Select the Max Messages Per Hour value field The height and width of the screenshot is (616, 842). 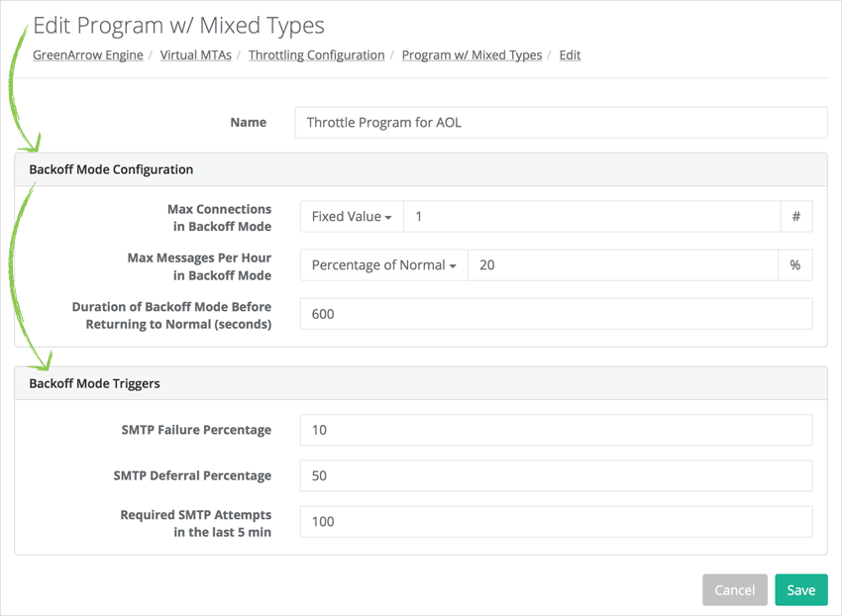pos(622,265)
